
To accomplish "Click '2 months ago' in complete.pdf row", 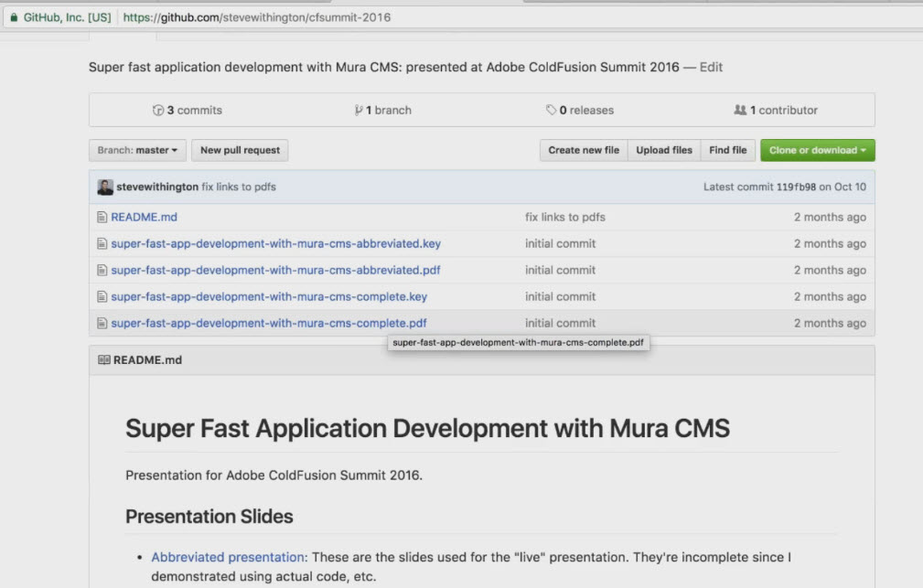I will [830, 323].
